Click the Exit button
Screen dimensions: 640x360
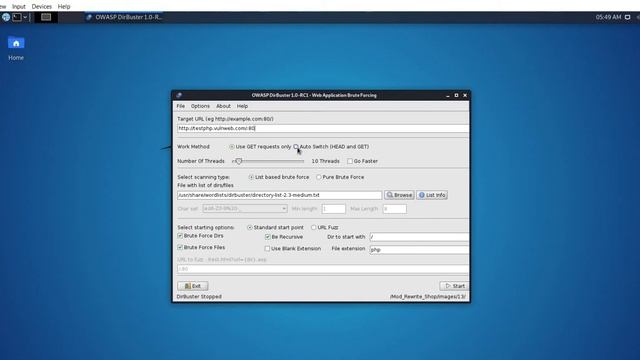pos(193,286)
